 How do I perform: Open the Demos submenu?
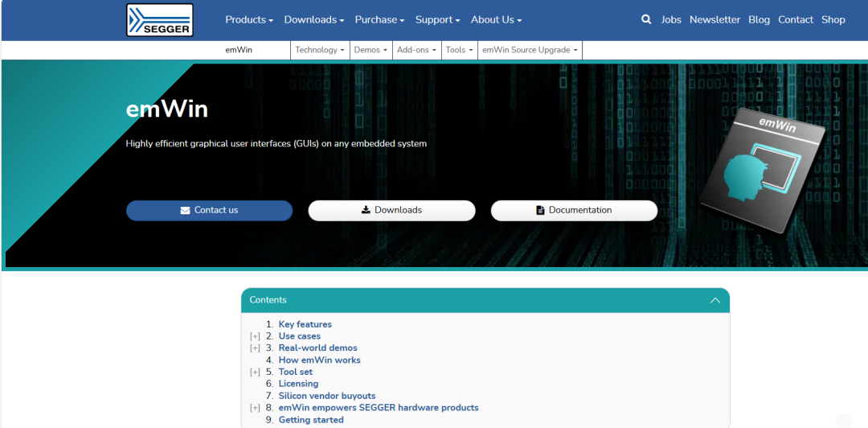click(x=371, y=50)
